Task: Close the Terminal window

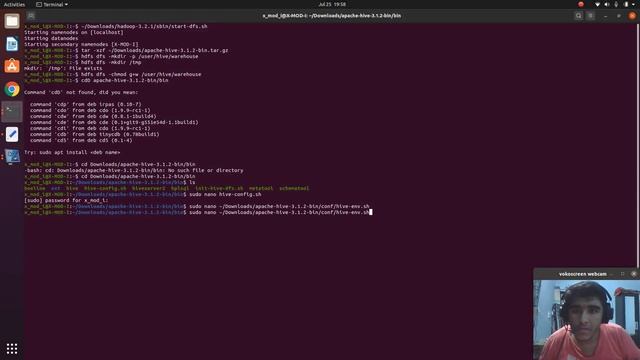Action: [x=632, y=16]
